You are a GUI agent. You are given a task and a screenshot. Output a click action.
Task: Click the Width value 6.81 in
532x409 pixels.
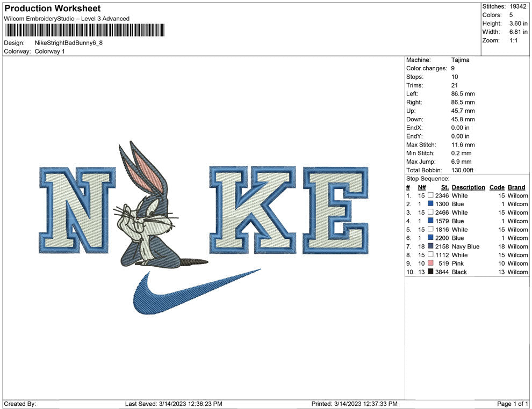click(x=518, y=32)
